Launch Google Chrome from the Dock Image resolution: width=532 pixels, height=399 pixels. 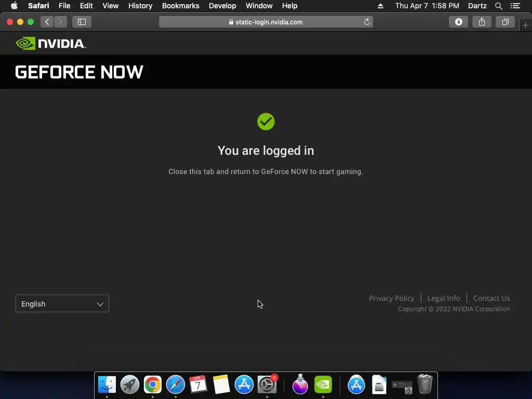click(153, 384)
